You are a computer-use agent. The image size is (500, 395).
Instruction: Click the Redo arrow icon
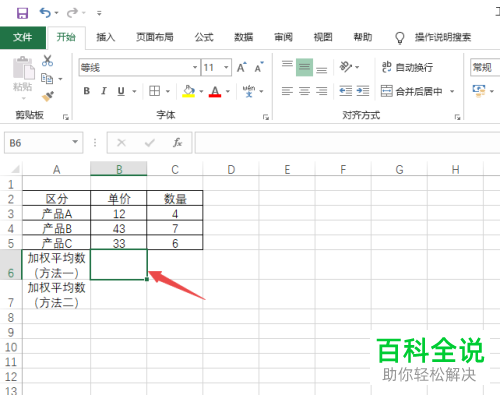coord(72,13)
